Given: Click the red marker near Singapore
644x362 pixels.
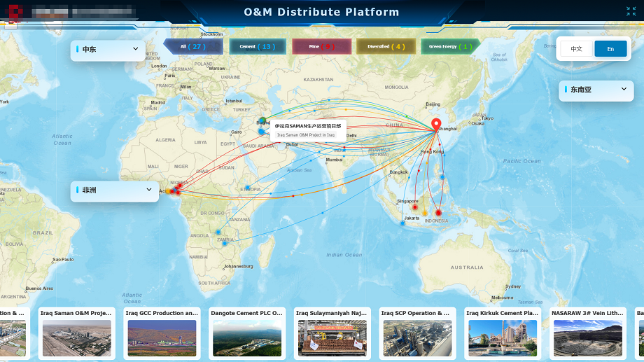Looking at the screenshot, I should click(415, 207).
